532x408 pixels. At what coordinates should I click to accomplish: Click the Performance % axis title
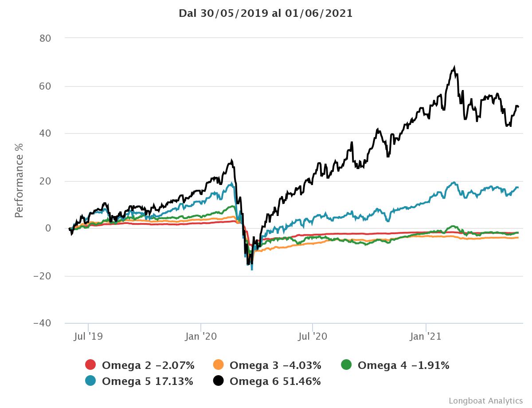click(19, 181)
